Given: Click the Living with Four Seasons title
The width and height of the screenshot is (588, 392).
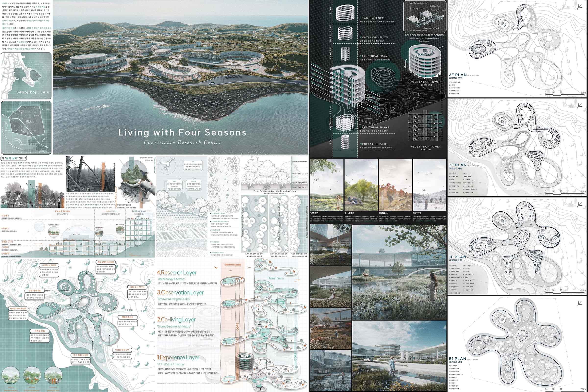Looking at the screenshot, I should [x=182, y=132].
